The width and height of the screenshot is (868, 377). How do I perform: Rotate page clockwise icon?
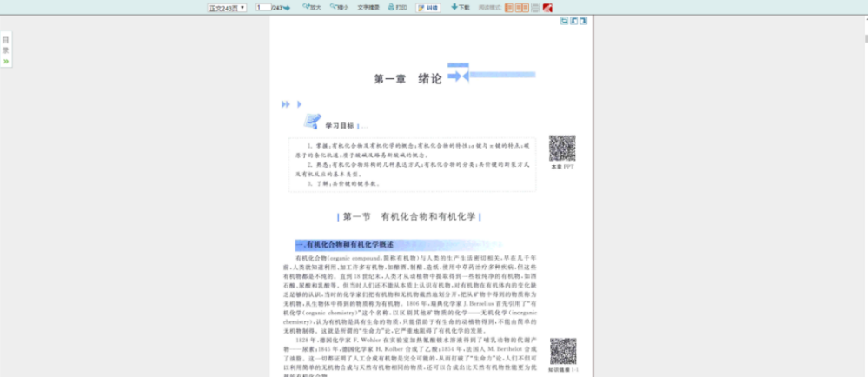pyautogui.click(x=584, y=21)
